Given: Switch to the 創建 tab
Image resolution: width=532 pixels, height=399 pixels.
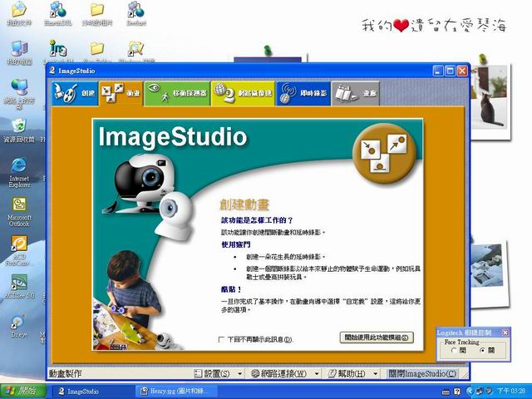Looking at the screenshot, I should (x=75, y=93).
